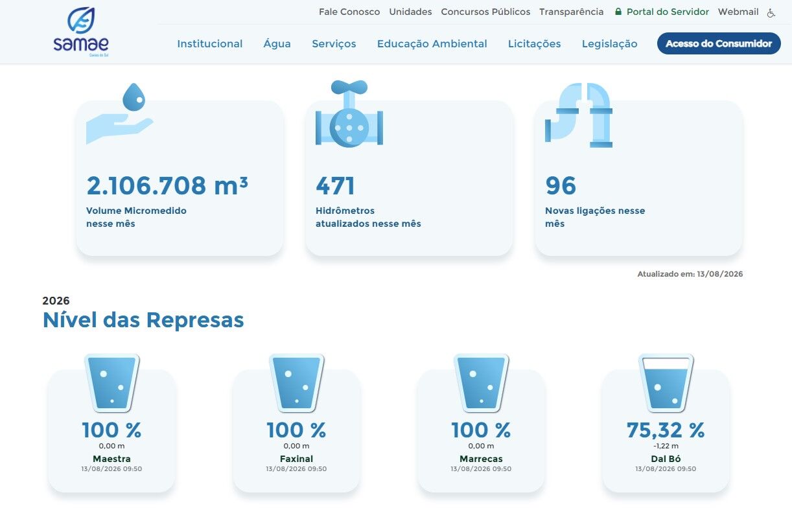The image size is (792, 532).
Task: Click the 2026 year label
Action: [x=56, y=301]
